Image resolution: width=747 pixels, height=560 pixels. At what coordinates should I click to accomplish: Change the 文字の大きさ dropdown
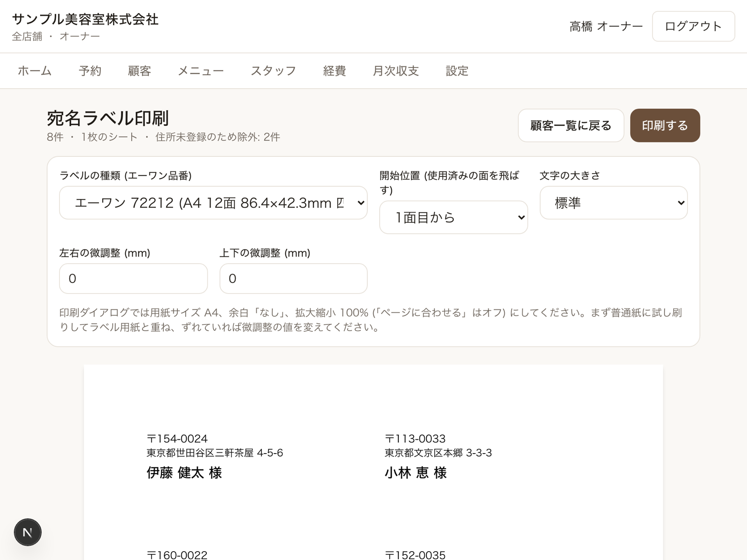click(613, 203)
